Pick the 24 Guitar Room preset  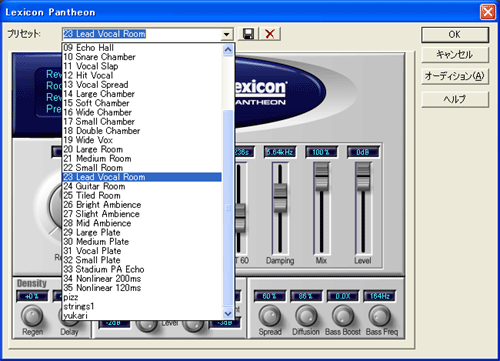142,186
